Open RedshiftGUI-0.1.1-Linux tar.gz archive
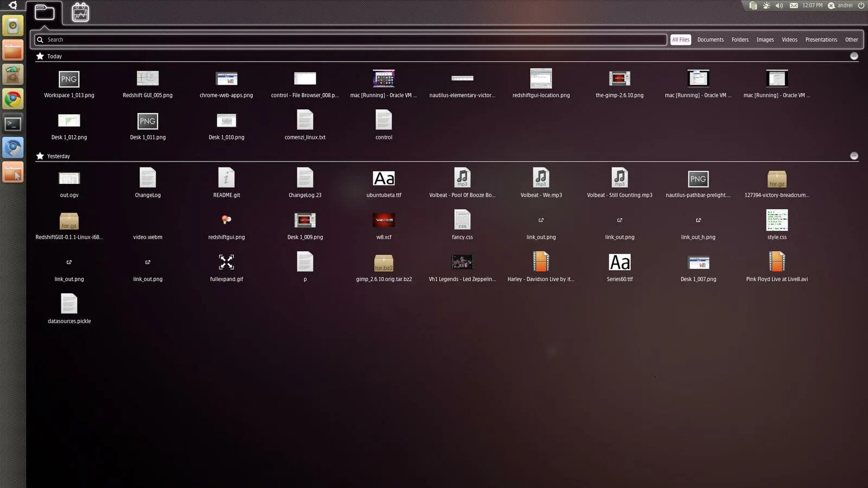The width and height of the screenshot is (868, 488). pos(69,226)
